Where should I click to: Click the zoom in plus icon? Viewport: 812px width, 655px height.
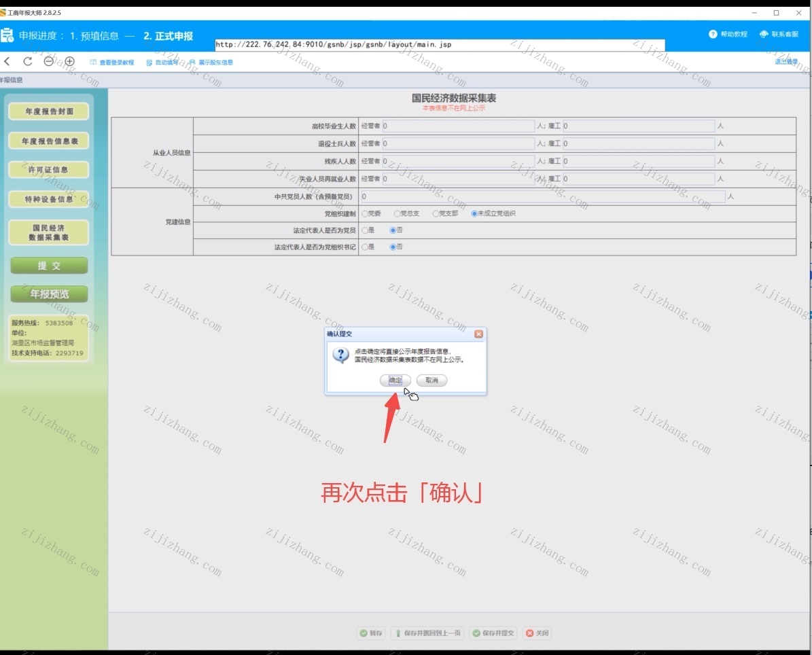(x=70, y=62)
